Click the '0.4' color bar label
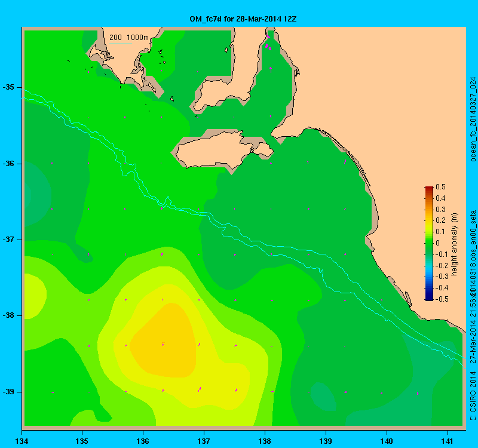This screenshot has width=478, height=448. click(440, 198)
